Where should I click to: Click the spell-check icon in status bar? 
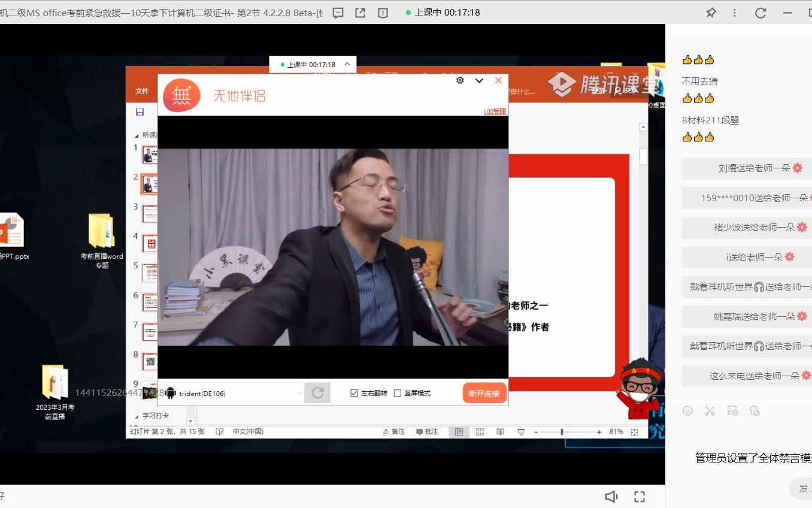(220, 432)
